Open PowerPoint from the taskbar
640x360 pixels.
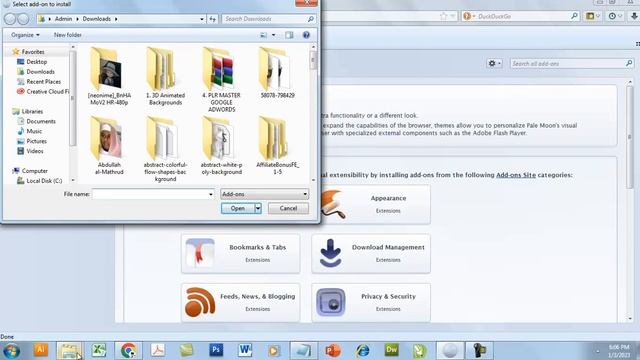coord(333,350)
